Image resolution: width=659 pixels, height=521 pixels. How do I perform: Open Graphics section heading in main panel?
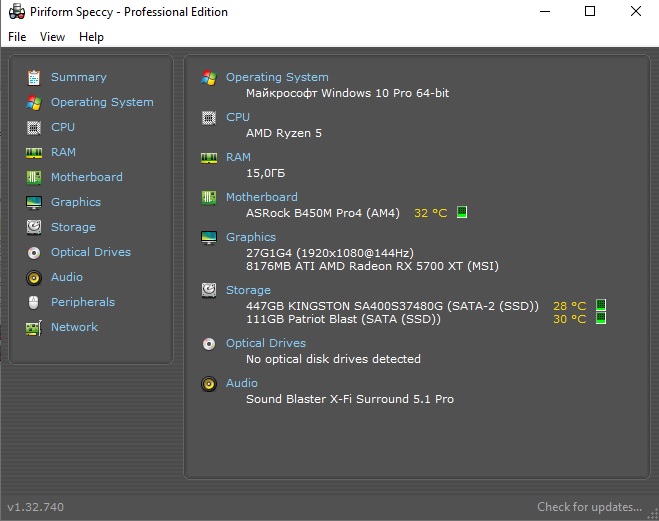pyautogui.click(x=251, y=237)
